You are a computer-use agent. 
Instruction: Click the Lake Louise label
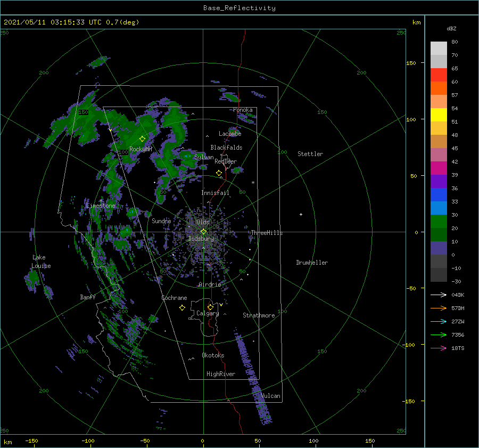pyautogui.click(x=41, y=262)
